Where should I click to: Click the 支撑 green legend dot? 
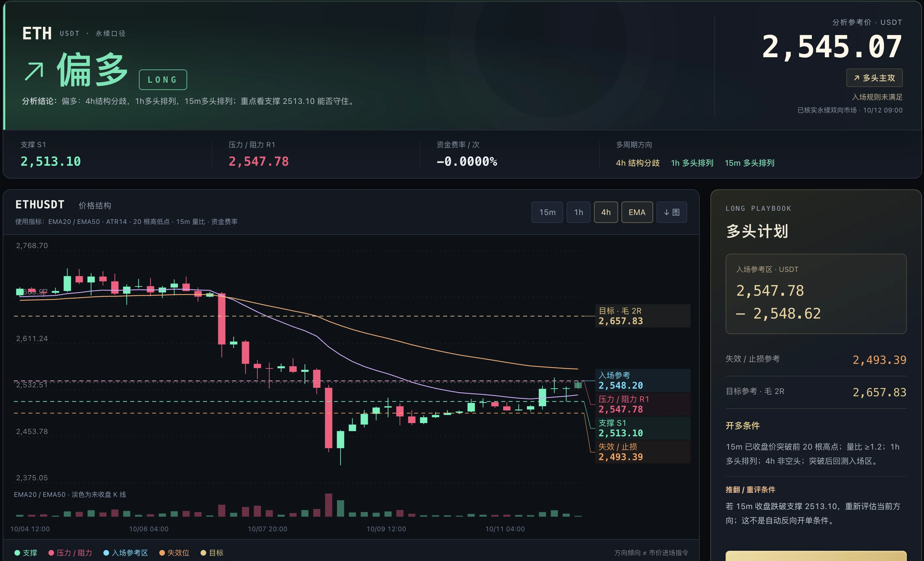point(17,553)
